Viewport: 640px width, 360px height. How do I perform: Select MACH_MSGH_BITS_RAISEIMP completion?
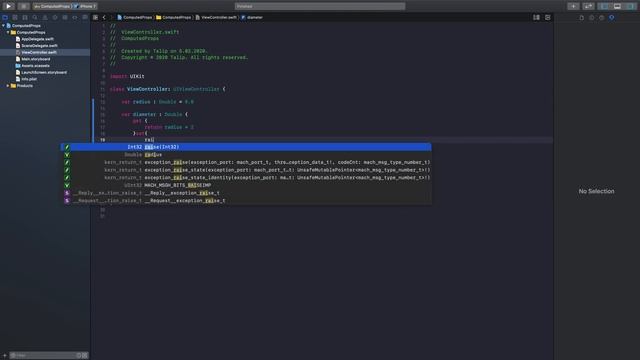pos(246,185)
